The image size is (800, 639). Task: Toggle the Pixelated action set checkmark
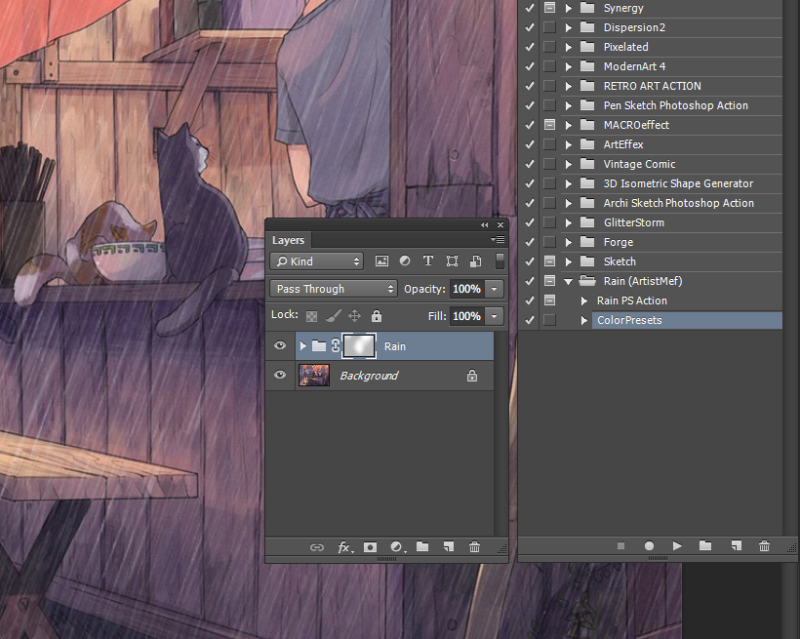click(530, 47)
